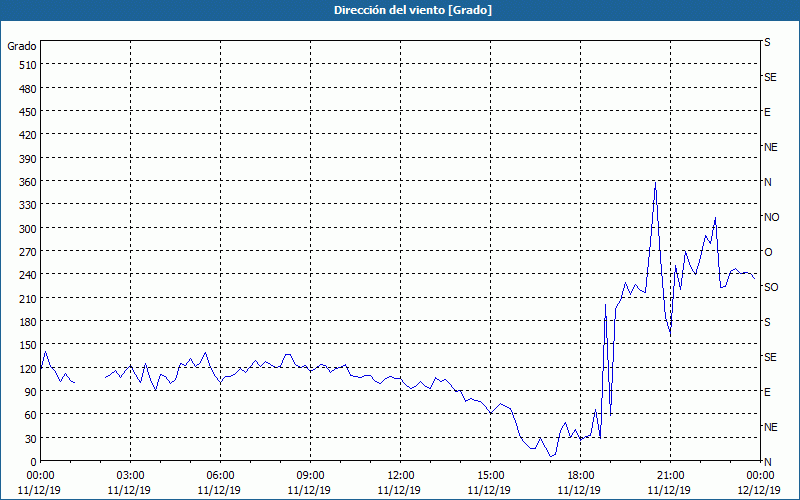This screenshot has width=800, height=500.
Task: Click the "Grado" unit label on the axis
Action: (x=22, y=46)
